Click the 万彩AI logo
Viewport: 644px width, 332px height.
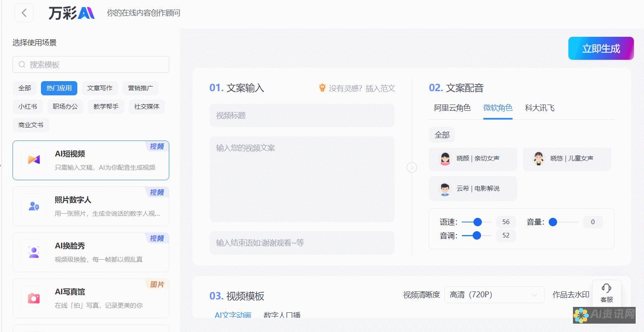coord(72,13)
